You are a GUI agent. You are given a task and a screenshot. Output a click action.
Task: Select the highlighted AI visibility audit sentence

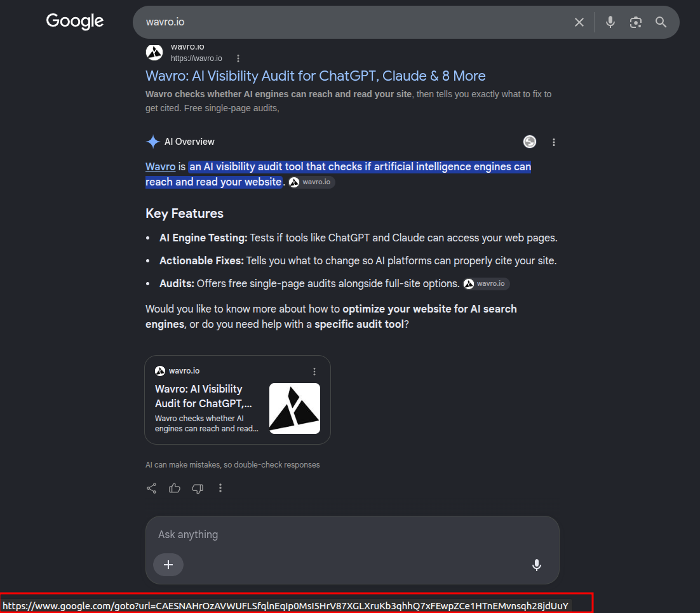pos(339,174)
